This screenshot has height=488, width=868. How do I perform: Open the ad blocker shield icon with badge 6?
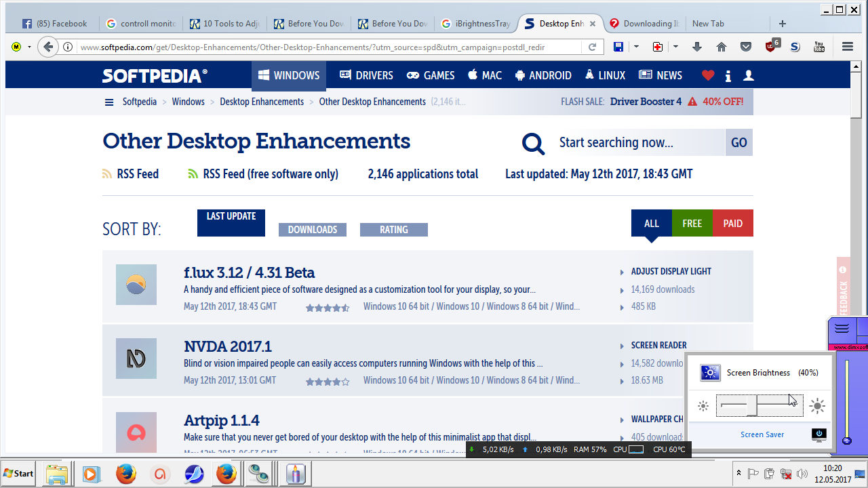[772, 45]
